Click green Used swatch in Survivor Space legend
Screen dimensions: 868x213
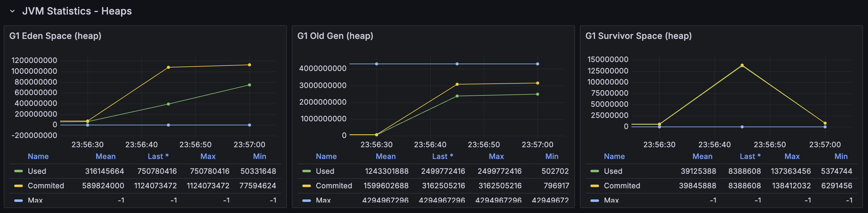click(x=595, y=171)
